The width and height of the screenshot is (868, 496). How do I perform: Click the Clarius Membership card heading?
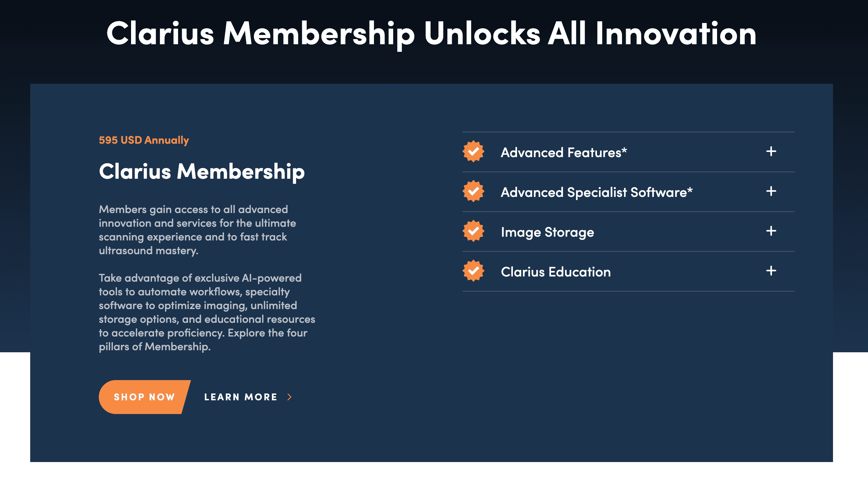202,172
